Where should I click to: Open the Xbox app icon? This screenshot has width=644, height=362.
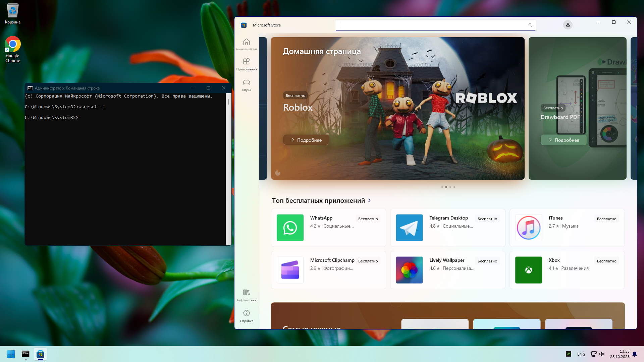pos(528,270)
